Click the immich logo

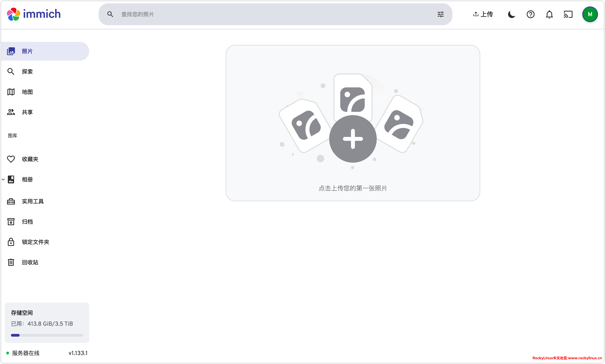pos(34,14)
